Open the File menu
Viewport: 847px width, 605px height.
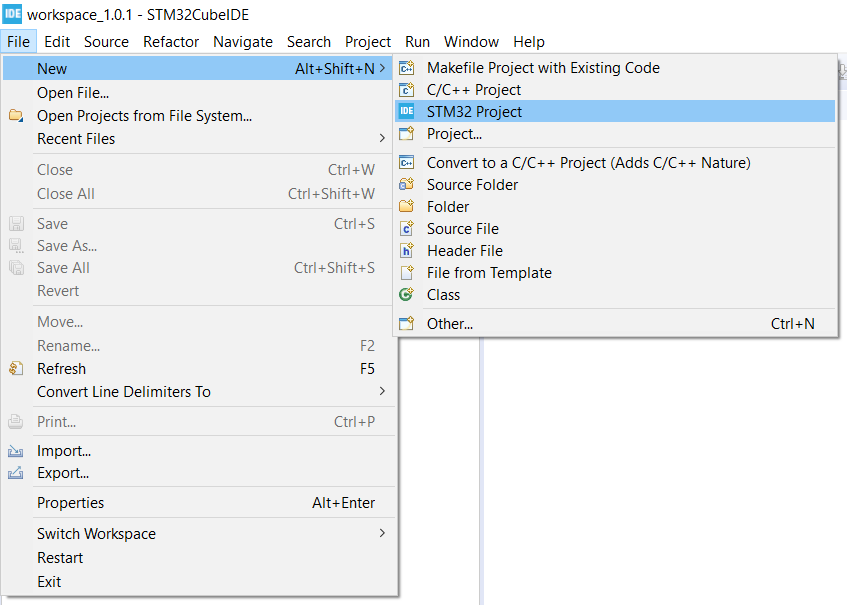(18, 42)
